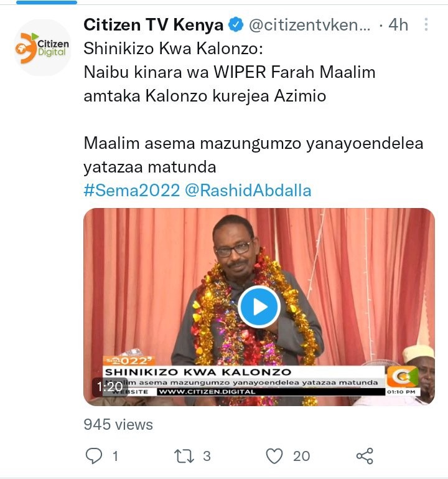View the 945 views count

click(118, 424)
